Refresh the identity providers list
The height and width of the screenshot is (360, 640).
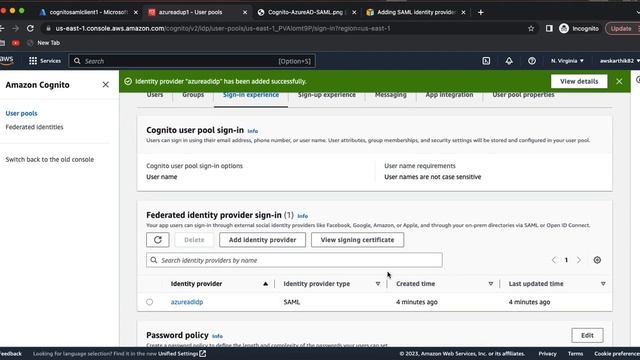pyautogui.click(x=158, y=240)
